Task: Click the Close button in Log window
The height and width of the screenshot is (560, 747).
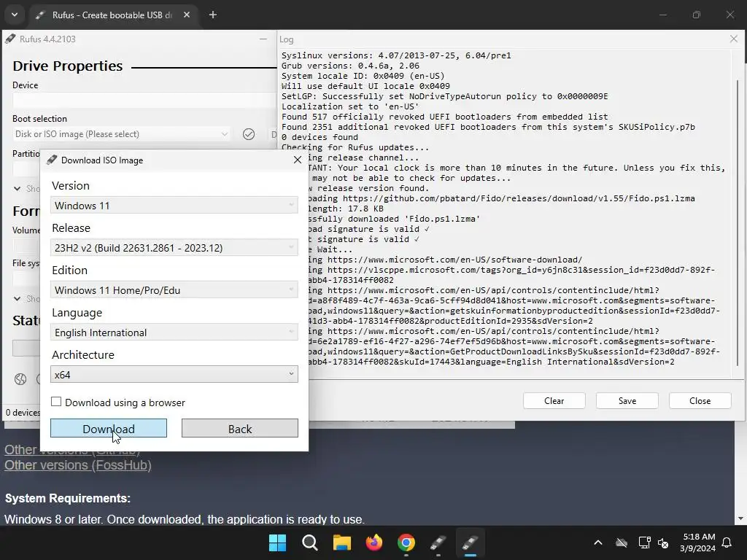Action: click(700, 400)
